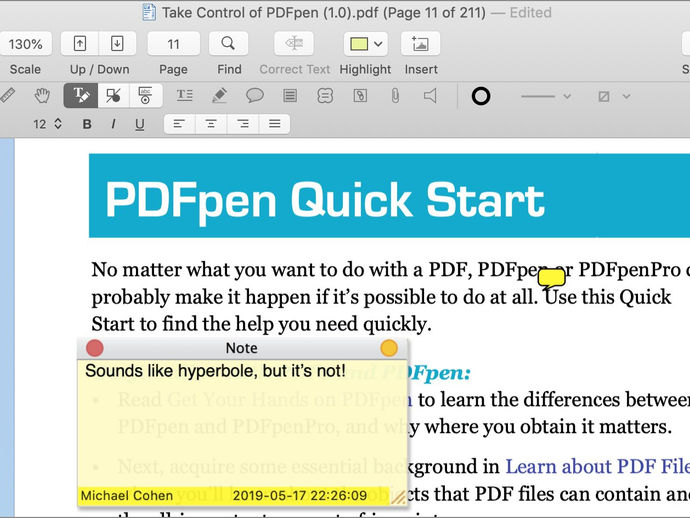The width and height of the screenshot is (690, 518).
Task: Click the yellow note icon on the page
Action: [551, 279]
